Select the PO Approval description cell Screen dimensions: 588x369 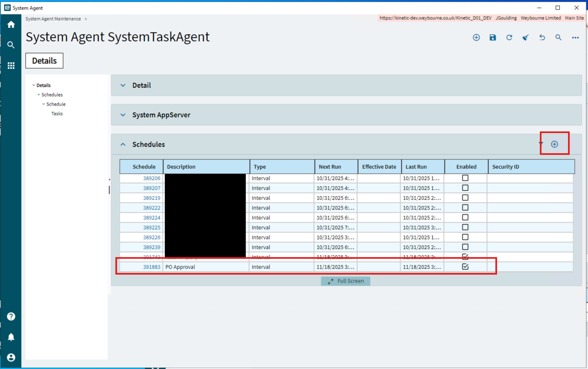click(x=206, y=267)
